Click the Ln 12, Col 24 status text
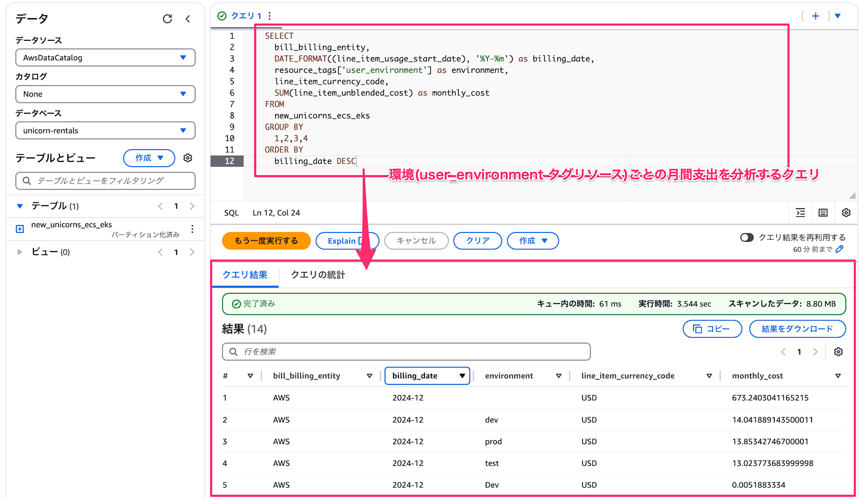Viewport: 868px width, 498px height. [276, 213]
